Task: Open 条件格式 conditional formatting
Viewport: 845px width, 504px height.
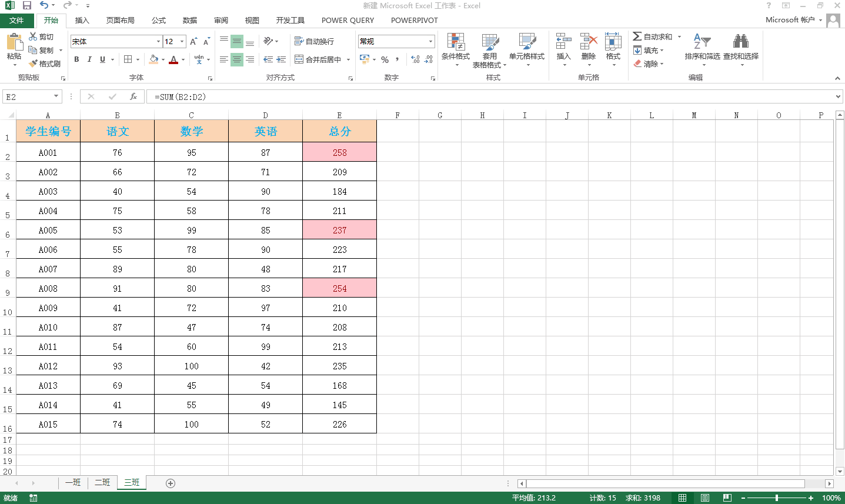Action: pyautogui.click(x=456, y=49)
